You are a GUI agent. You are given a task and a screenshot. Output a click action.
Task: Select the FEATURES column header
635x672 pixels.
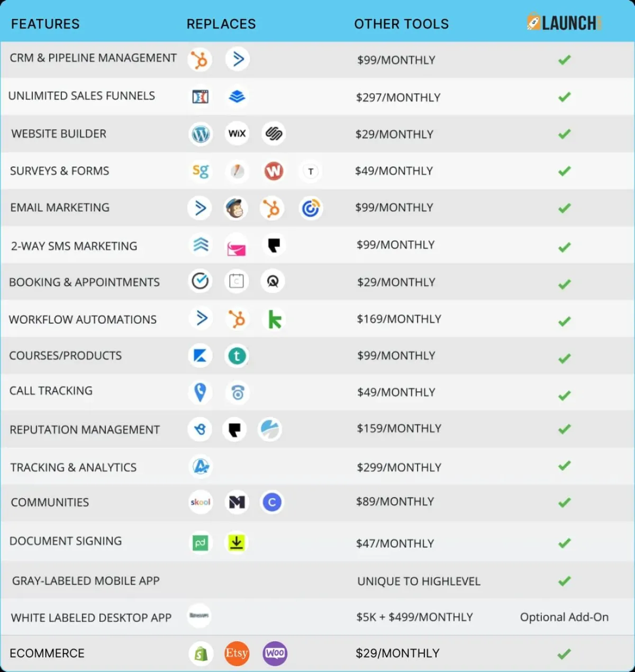click(45, 24)
